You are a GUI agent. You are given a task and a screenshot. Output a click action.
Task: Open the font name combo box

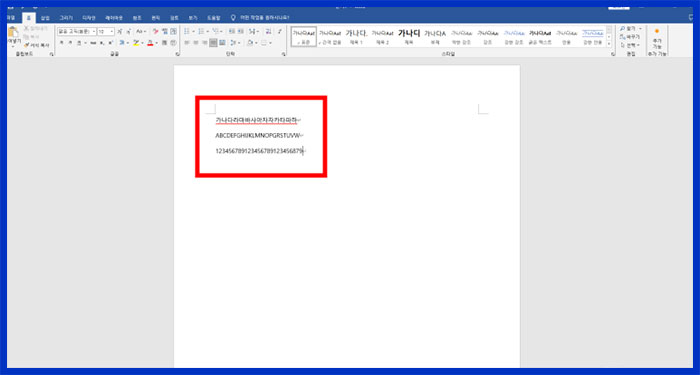[76, 31]
